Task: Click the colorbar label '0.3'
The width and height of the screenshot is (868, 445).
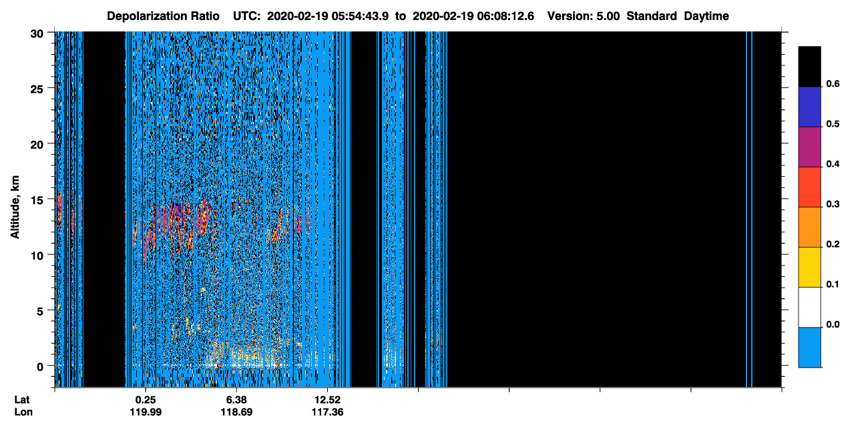Action: 833,204
